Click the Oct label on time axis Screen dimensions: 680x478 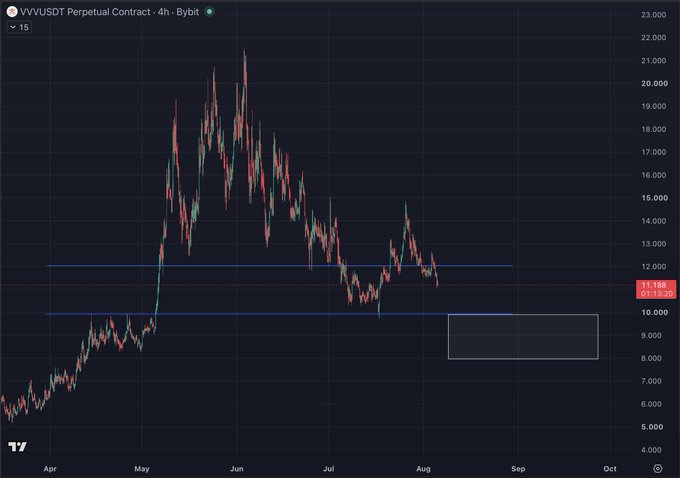[x=610, y=468]
